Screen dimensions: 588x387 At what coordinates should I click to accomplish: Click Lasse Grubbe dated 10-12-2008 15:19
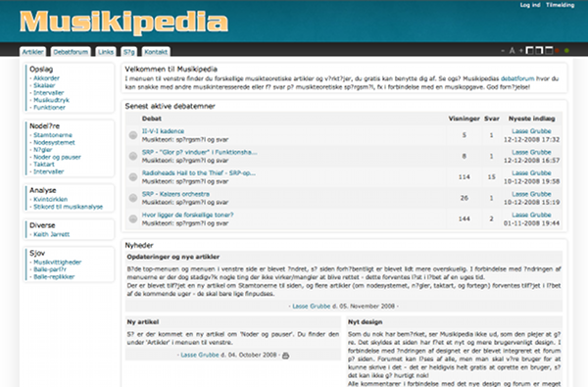532,194
